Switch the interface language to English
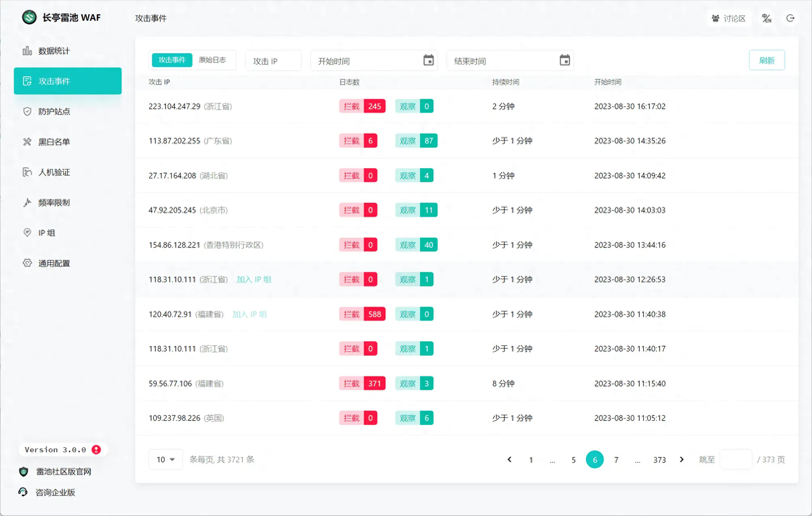The width and height of the screenshot is (812, 516). pos(767,18)
